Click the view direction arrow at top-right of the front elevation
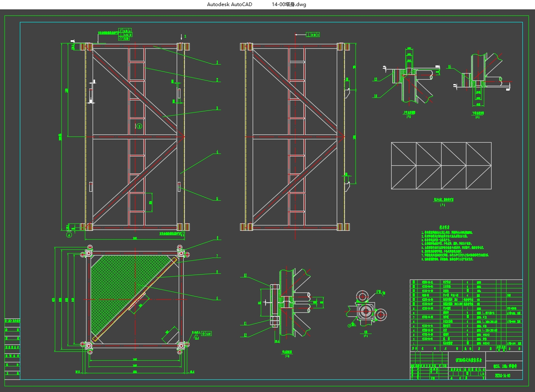The height and width of the screenshot is (392, 535). click(182, 37)
